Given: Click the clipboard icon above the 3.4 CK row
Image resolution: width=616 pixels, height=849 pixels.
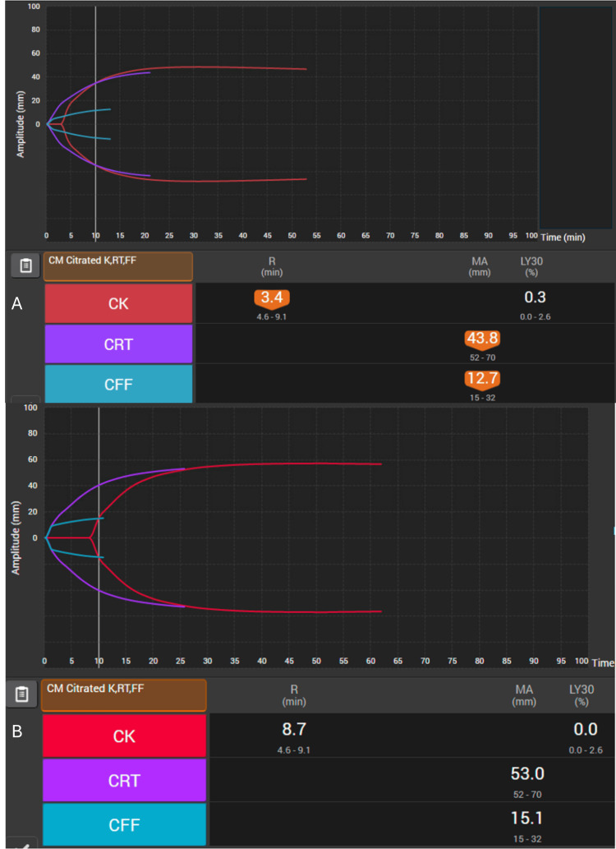Looking at the screenshot, I should (25, 265).
